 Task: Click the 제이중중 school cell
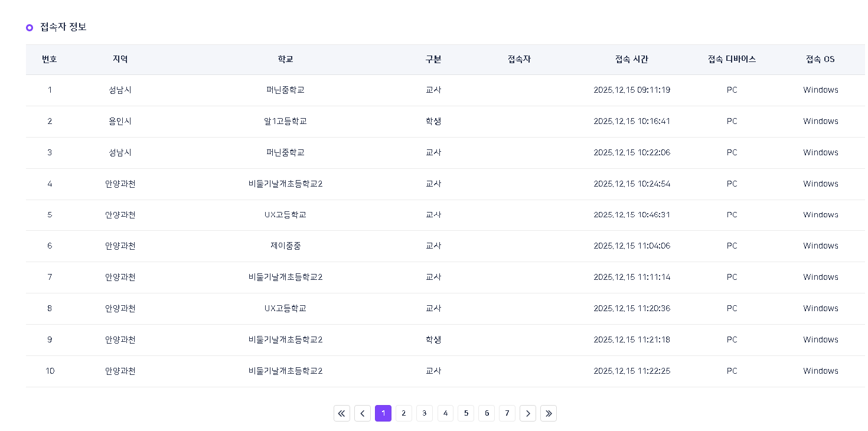(285, 246)
